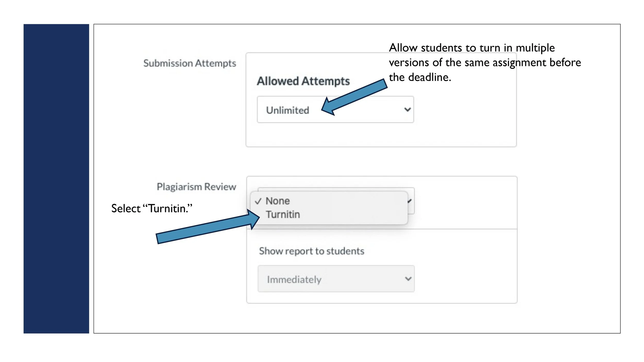
Task: Choose "Turnitin" from the plagiarism review list
Action: [x=283, y=214]
